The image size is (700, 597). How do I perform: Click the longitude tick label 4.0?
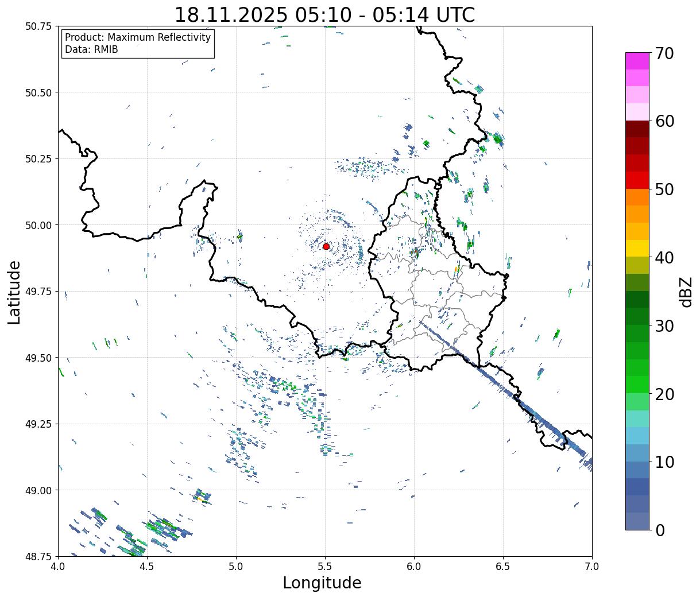[x=57, y=566]
